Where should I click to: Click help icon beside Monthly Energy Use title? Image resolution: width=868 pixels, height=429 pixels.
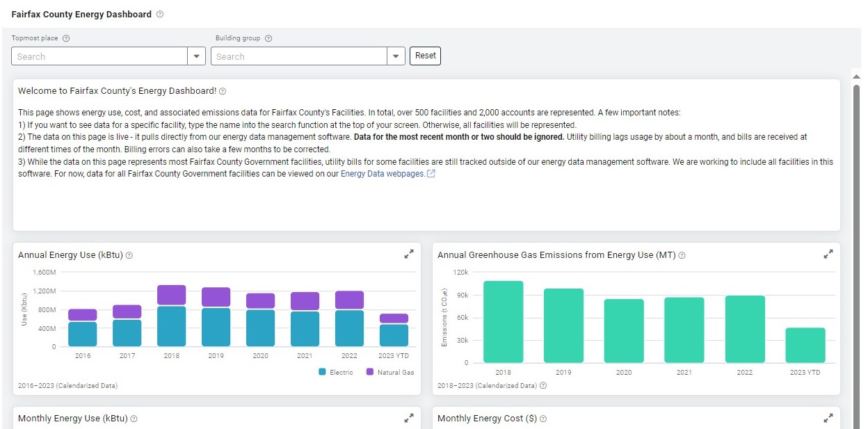[x=134, y=419]
